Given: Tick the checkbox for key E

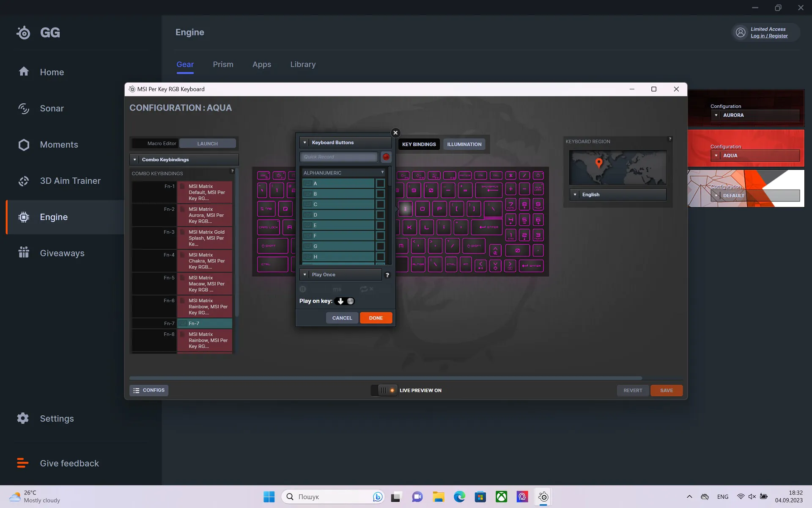Looking at the screenshot, I should tap(380, 225).
